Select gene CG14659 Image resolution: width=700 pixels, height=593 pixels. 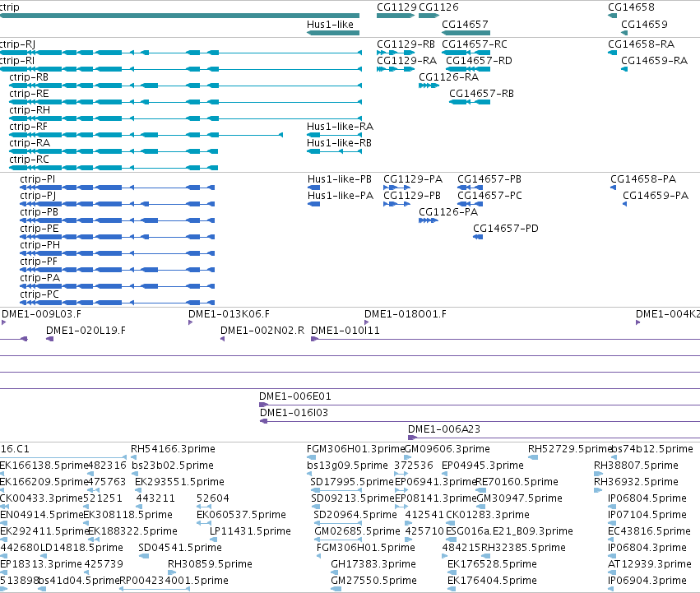click(624, 33)
